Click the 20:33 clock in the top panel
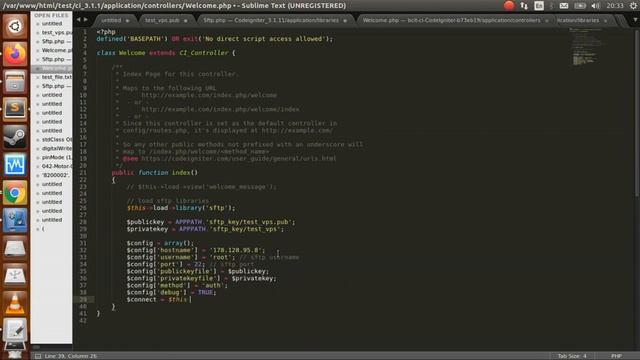This screenshot has height=360, width=640. click(x=615, y=5)
